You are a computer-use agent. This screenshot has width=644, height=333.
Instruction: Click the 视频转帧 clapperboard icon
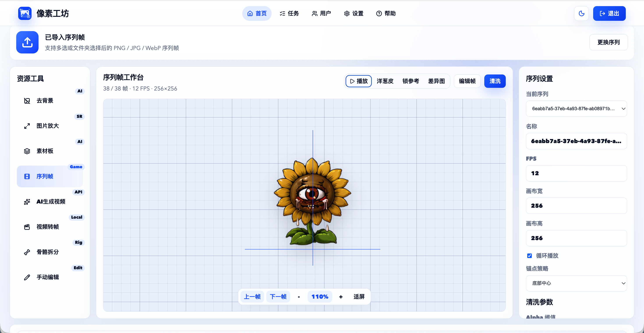coord(27,227)
